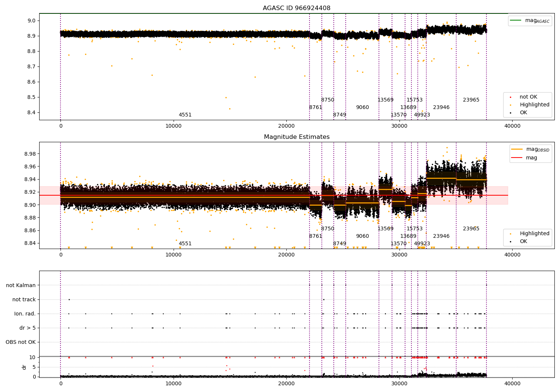560x392 pixels.
Task: Click the 'Ion. rad.' row label
Action: tap(25, 314)
